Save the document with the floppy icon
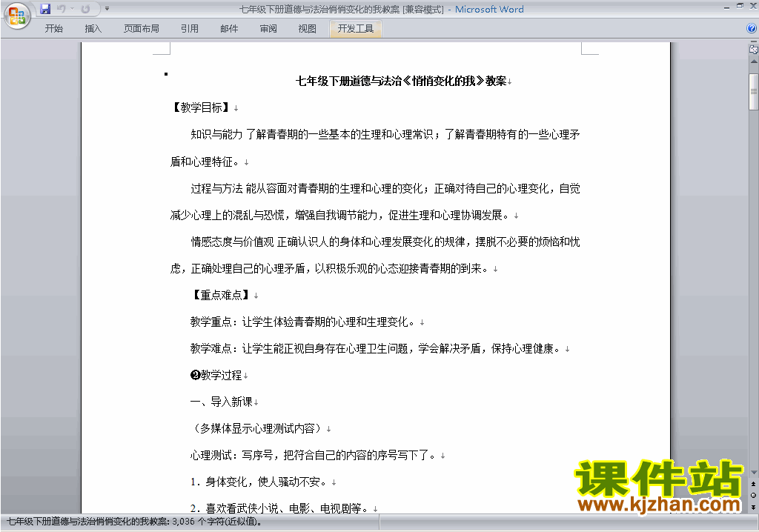Viewport: 759px width, 532px height. 45,9
